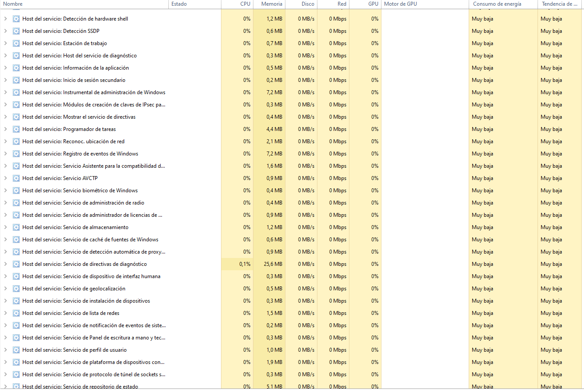This screenshot has width=584, height=392.
Task: Click the gear icon for Estación de trabajo
Action: [16, 43]
